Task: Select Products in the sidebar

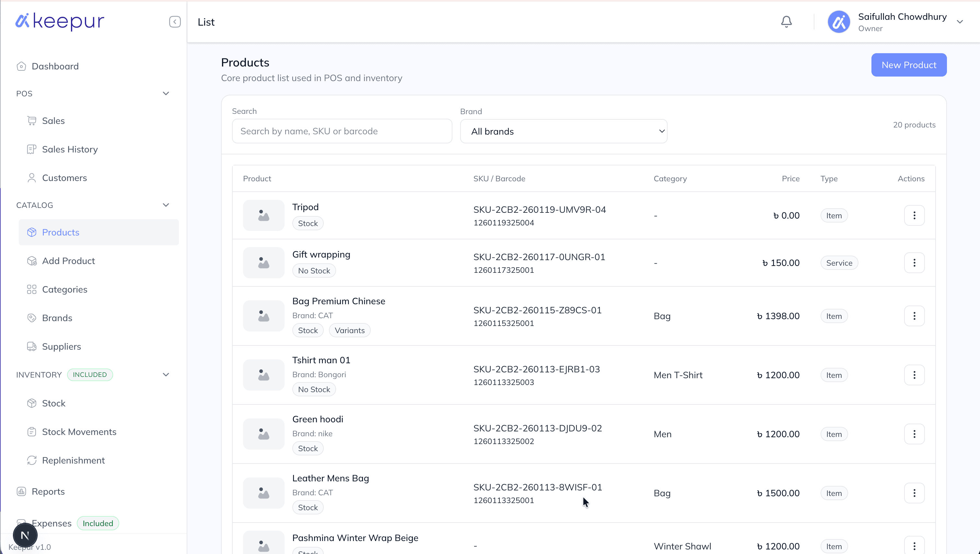Action: [x=99, y=232]
